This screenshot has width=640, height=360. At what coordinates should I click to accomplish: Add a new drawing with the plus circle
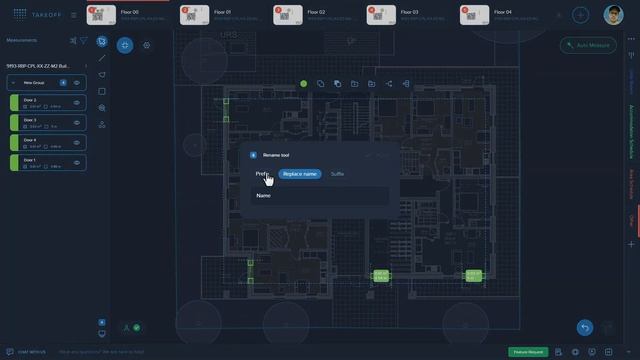[x=580, y=15]
